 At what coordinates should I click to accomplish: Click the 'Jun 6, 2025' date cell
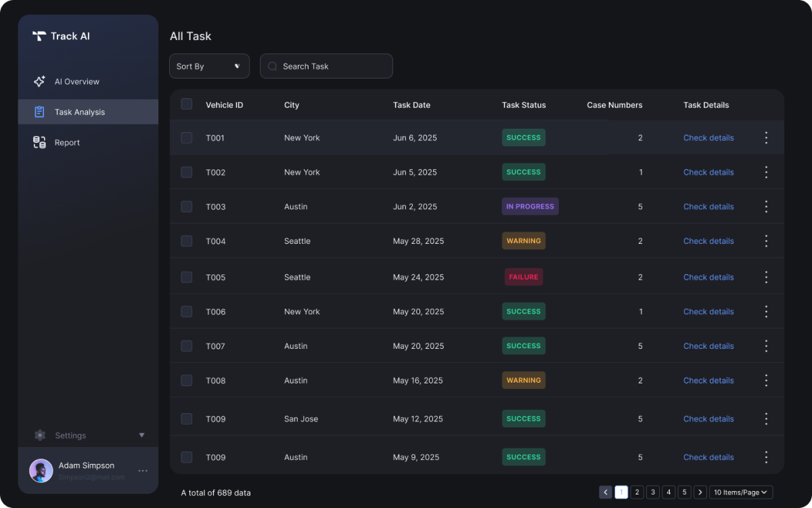pyautogui.click(x=415, y=137)
